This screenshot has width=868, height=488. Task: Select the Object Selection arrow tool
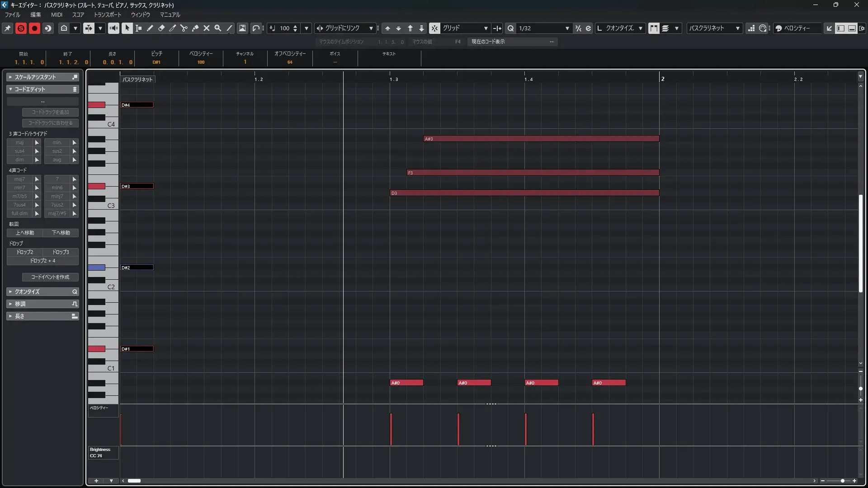click(127, 28)
